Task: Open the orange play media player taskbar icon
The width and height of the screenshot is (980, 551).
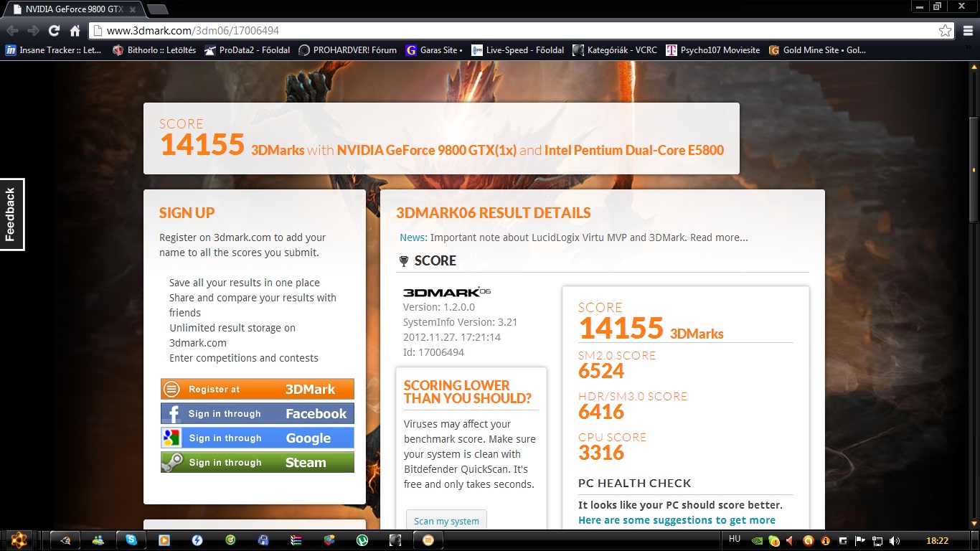Action: pos(164,540)
